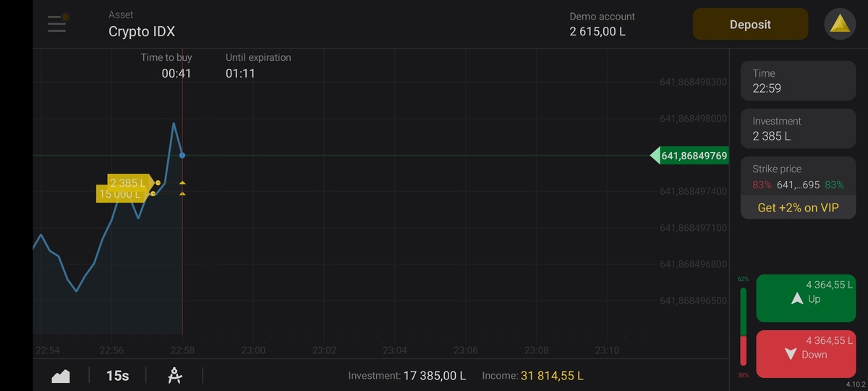The height and width of the screenshot is (391, 868).
Task: Tap the Until expiration 01:11 counter
Action: pyautogui.click(x=258, y=65)
